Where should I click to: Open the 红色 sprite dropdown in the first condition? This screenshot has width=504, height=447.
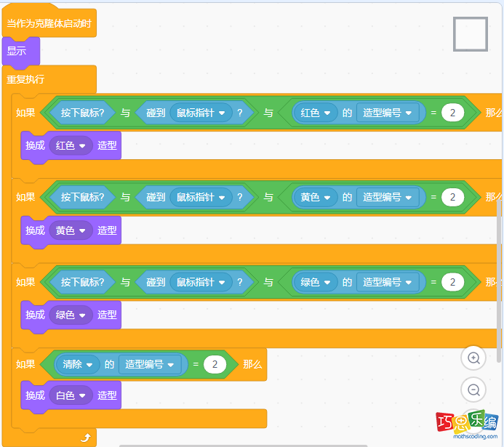tap(316, 113)
